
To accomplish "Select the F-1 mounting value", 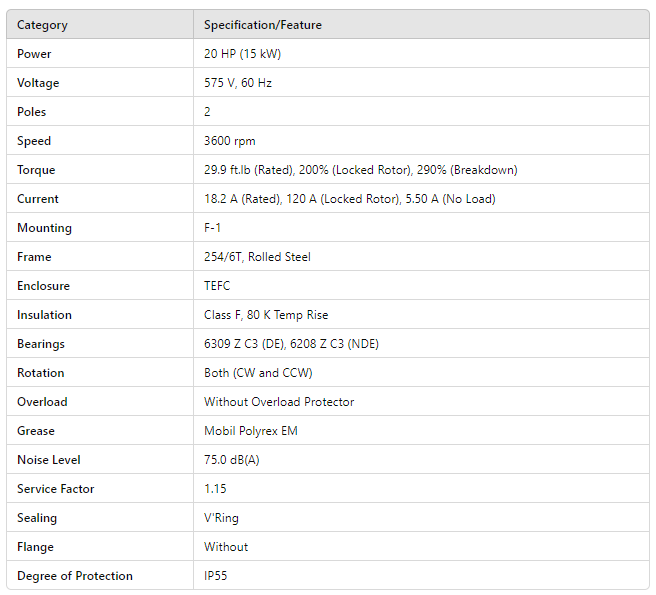I will coord(213,228).
